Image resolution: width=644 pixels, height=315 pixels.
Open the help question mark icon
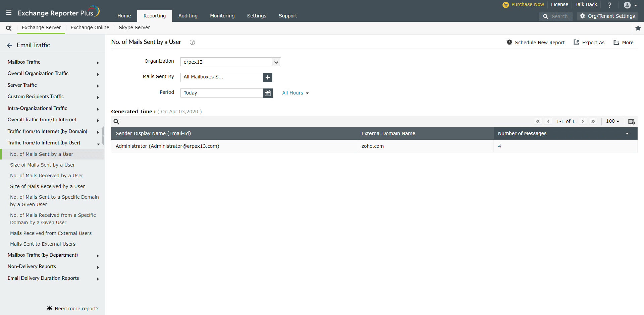tap(609, 5)
